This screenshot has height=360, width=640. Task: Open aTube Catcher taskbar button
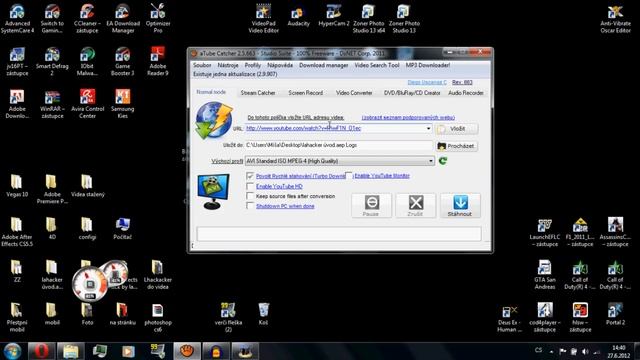point(187,351)
